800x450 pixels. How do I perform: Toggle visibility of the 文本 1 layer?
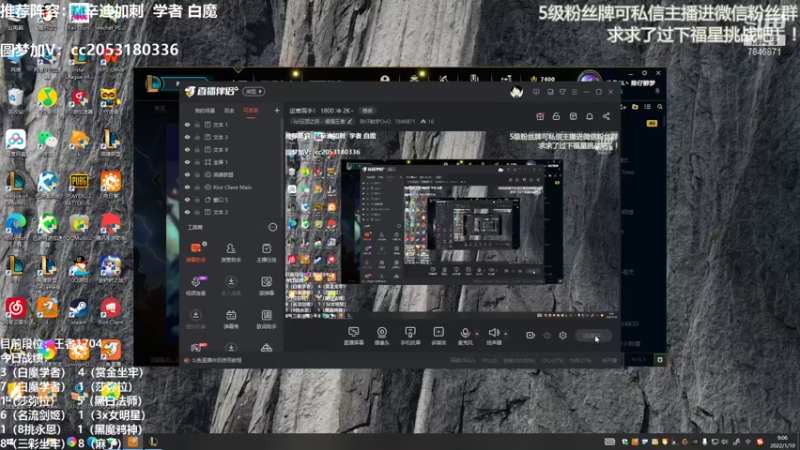(187, 124)
